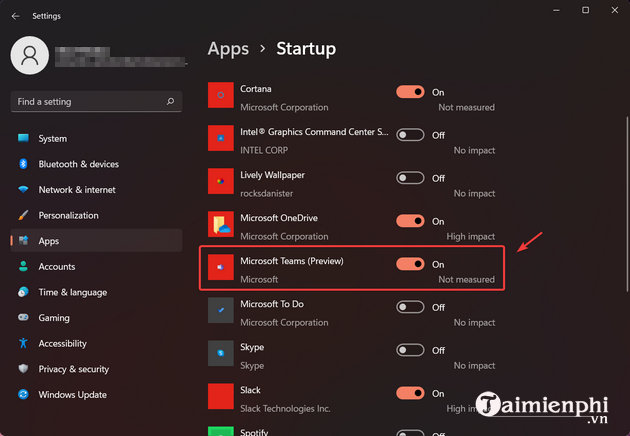Viewport: 630px width, 436px height.
Task: Click the Time & language globe icon
Action: (23, 292)
